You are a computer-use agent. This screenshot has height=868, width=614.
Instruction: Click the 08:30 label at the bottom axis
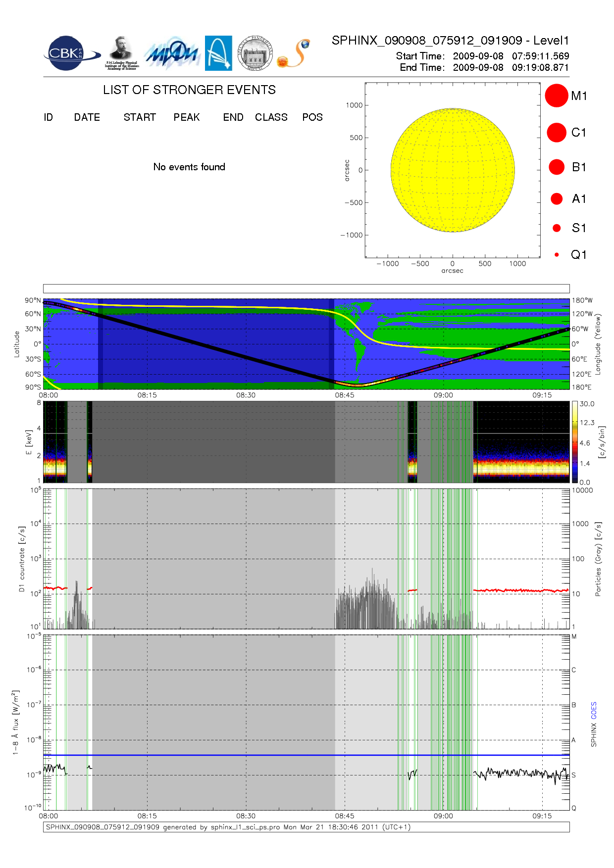pos(246,816)
